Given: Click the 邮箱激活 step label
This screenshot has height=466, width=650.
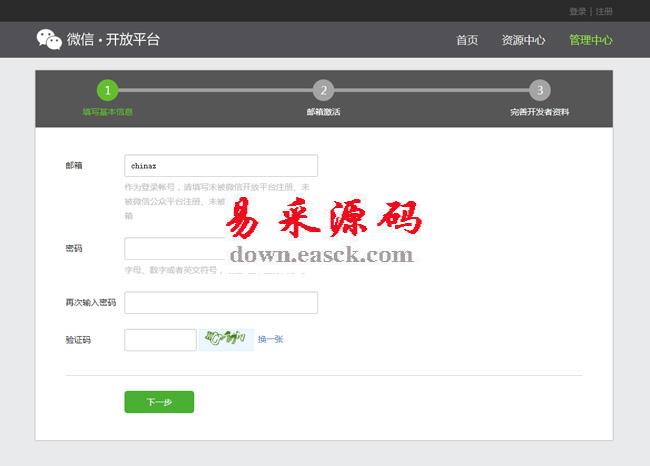Looking at the screenshot, I should (x=323, y=112).
